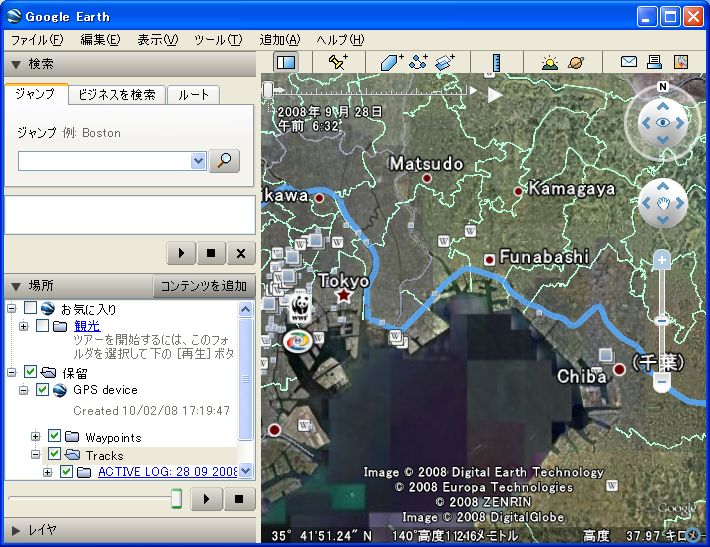Stop the places tour at bottom

point(239,499)
